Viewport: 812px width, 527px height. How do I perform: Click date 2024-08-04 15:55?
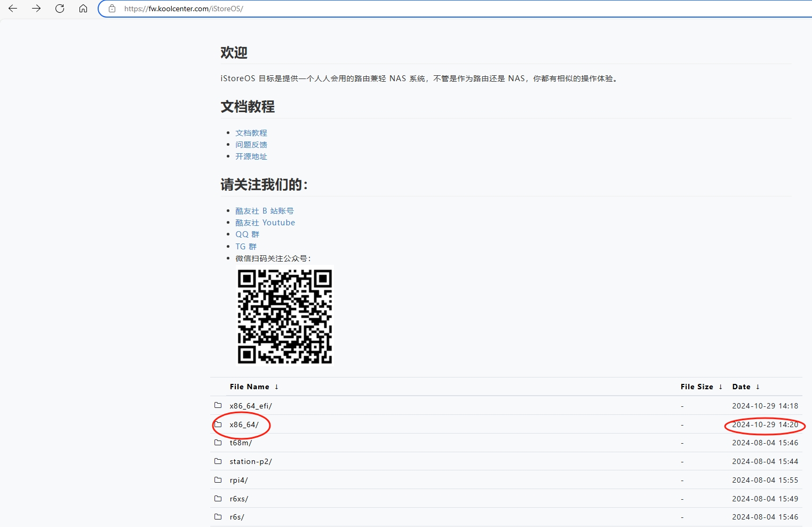(765, 480)
